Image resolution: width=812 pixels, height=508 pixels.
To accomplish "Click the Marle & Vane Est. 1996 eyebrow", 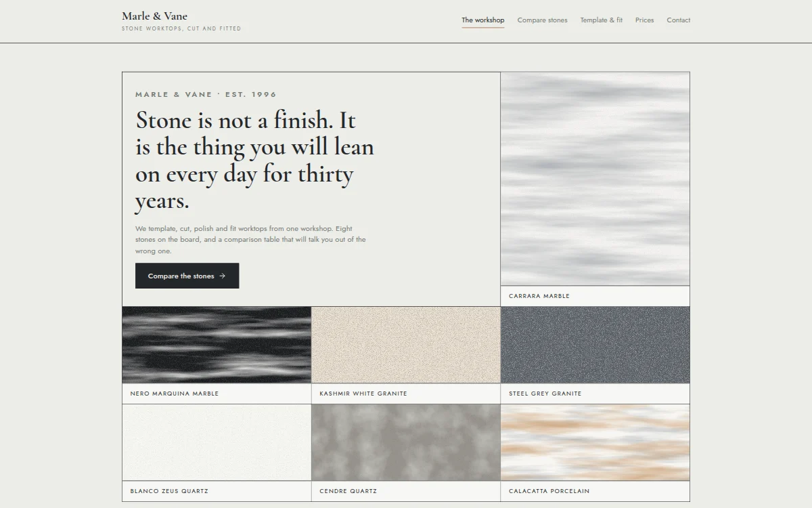I will (206, 95).
